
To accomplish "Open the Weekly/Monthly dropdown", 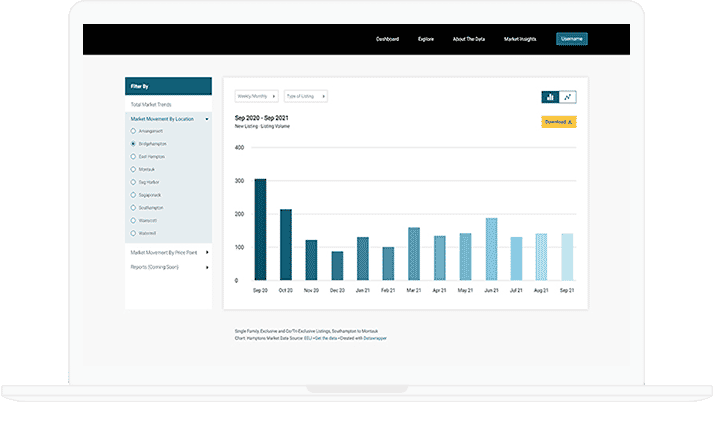I will [256, 96].
